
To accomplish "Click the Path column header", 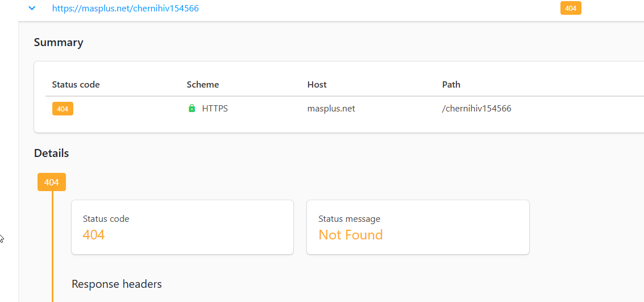I will coord(451,85).
